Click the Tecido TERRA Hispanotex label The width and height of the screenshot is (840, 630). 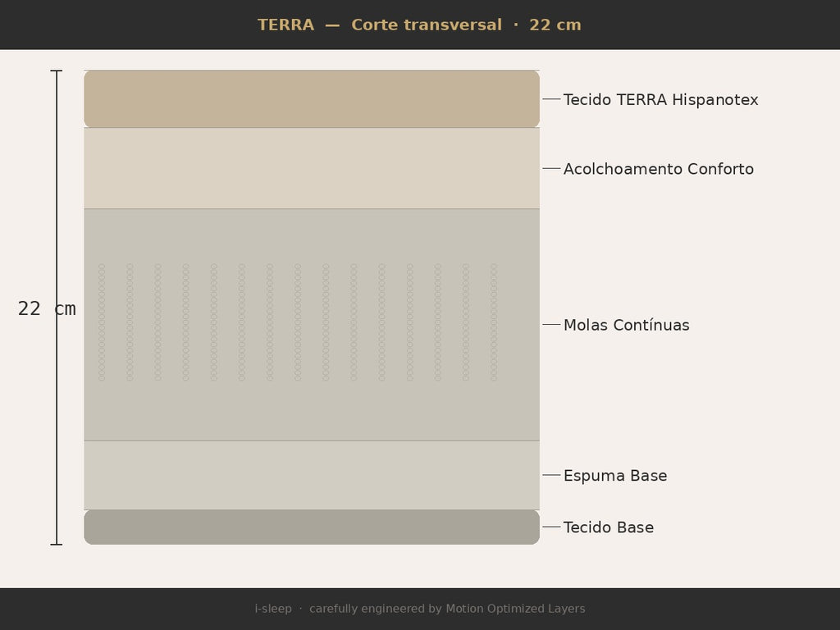pos(660,99)
